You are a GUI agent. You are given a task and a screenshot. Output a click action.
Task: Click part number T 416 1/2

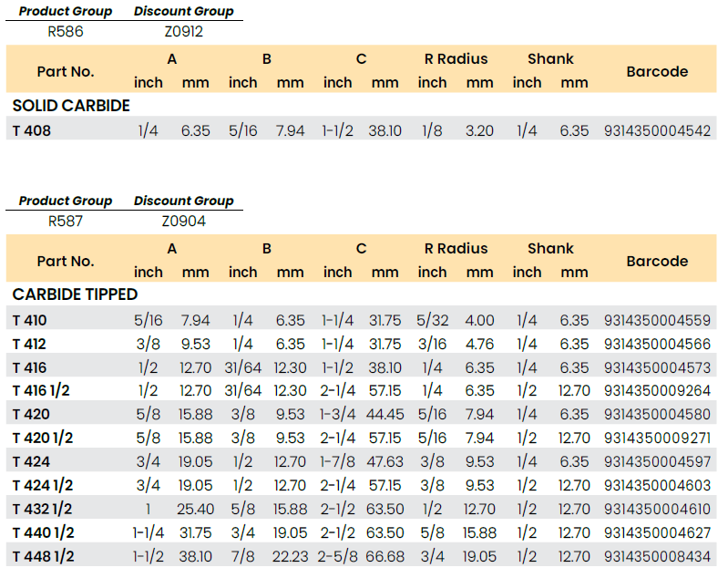point(42,391)
